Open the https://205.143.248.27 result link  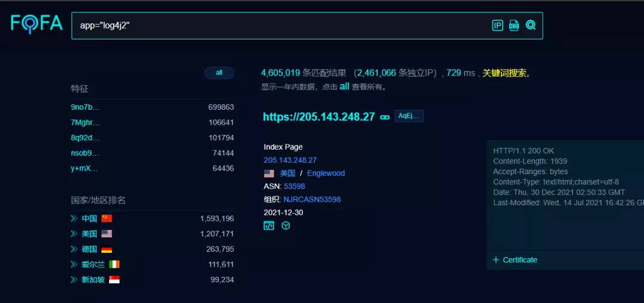coord(319,117)
